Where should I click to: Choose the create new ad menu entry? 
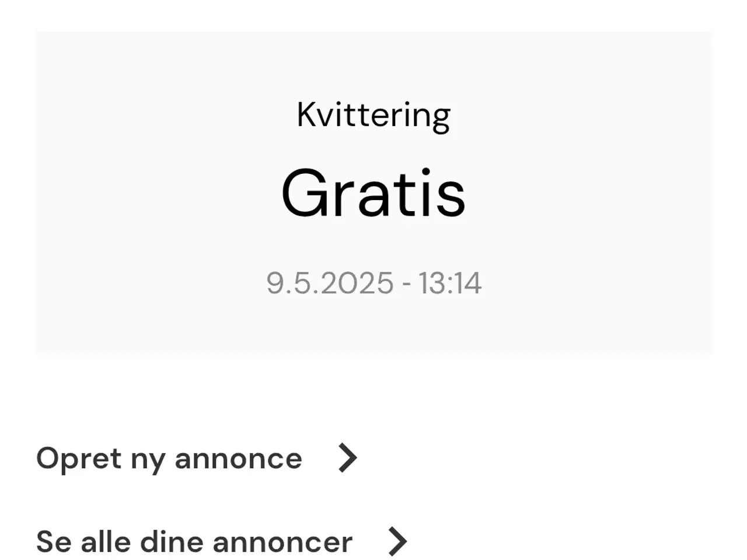(197, 459)
